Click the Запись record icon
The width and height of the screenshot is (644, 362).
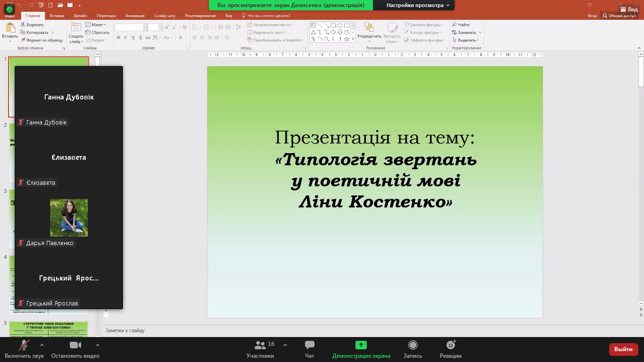413,345
